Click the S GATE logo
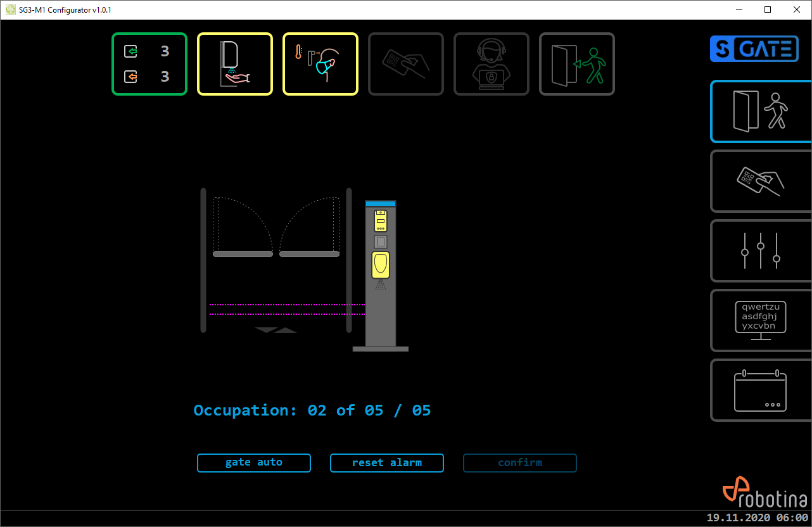Viewport: 812px width, 527px height. click(x=754, y=49)
